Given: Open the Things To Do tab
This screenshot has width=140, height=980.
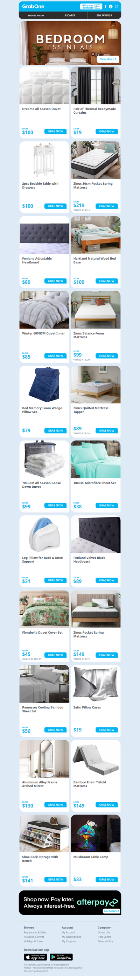Looking at the screenshot, I should (36, 16).
